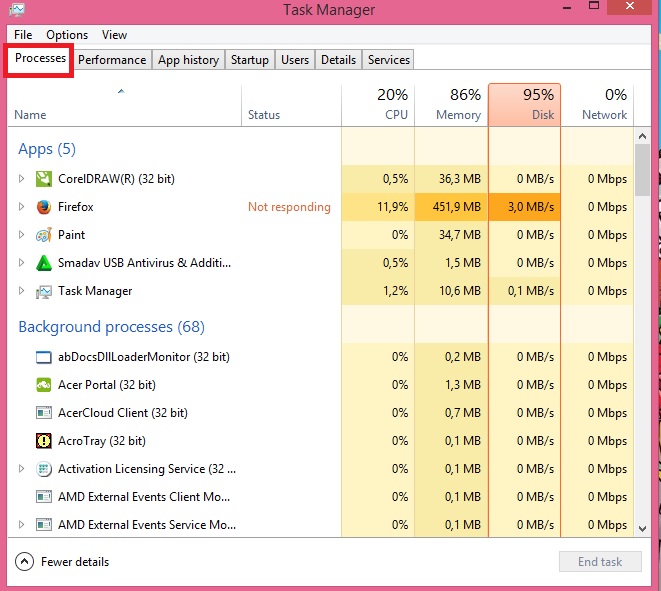The width and height of the screenshot is (661, 591).
Task: Sort by the Memory column header
Action: tap(451, 105)
